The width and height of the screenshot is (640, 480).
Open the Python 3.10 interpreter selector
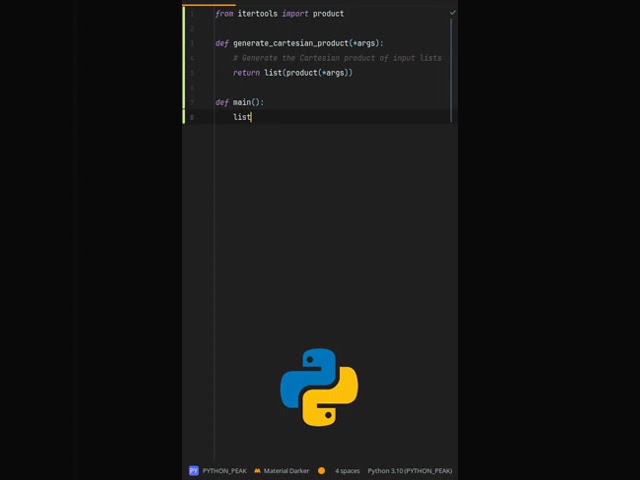coord(410,471)
